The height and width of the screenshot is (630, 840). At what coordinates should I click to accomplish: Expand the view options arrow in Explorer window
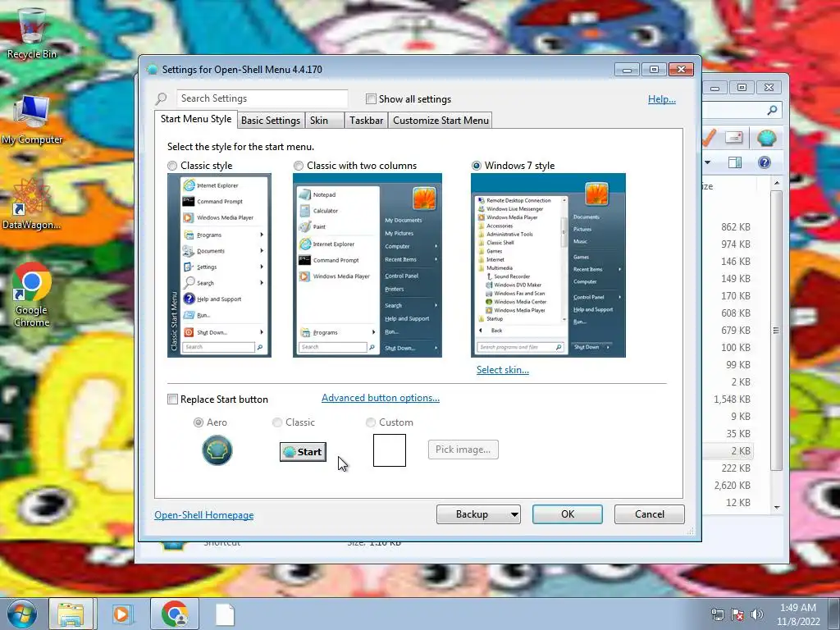click(x=708, y=162)
